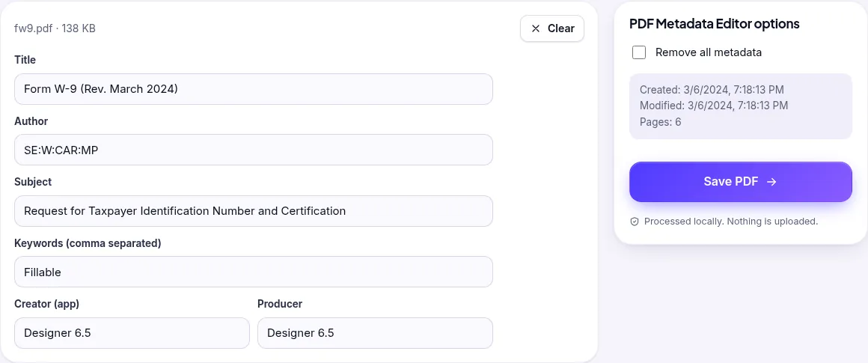Click the Clear button

coord(552,28)
